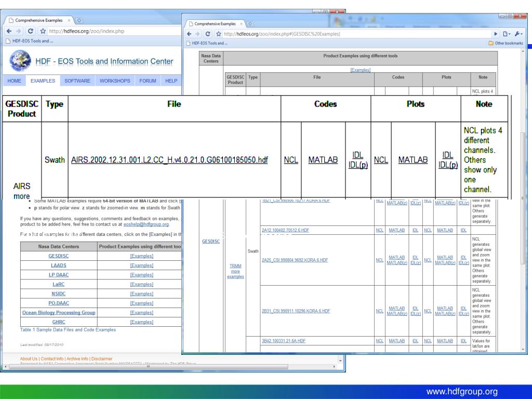Open HDF-EOS Tools bookmark in the rear window

[x=30, y=41]
